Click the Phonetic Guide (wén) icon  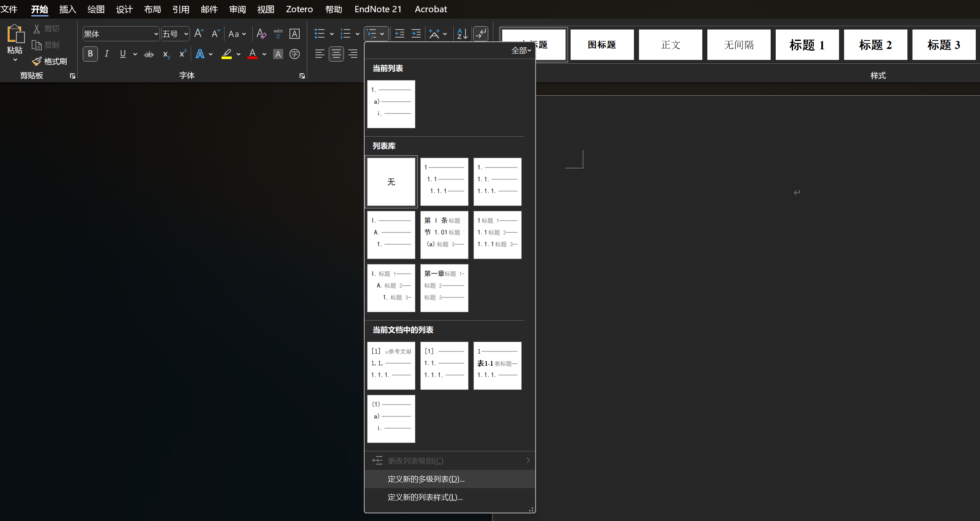[x=278, y=34]
